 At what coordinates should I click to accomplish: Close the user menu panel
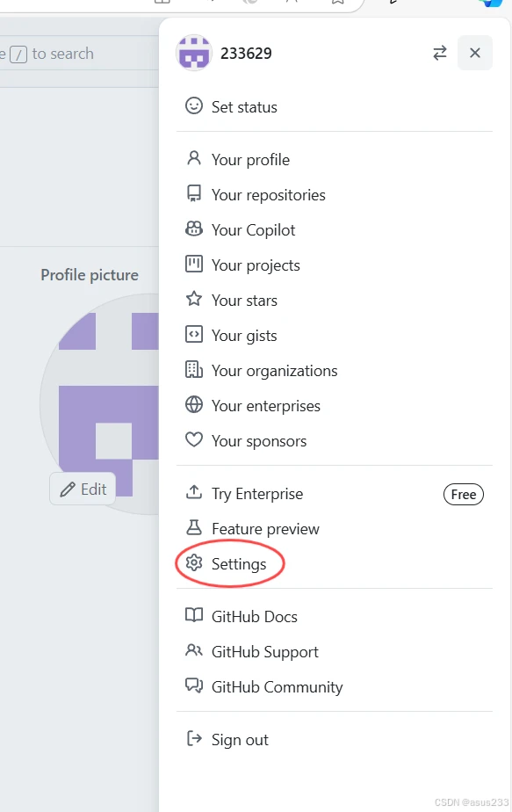(475, 53)
